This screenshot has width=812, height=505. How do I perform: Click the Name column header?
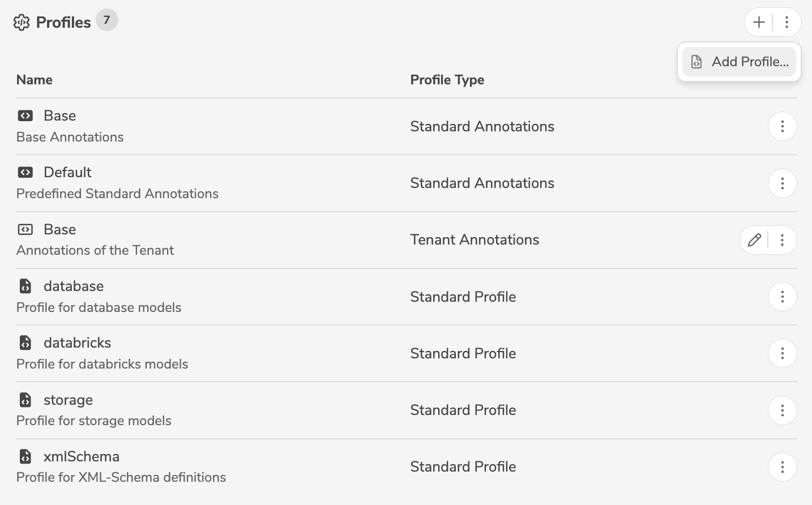tap(34, 80)
